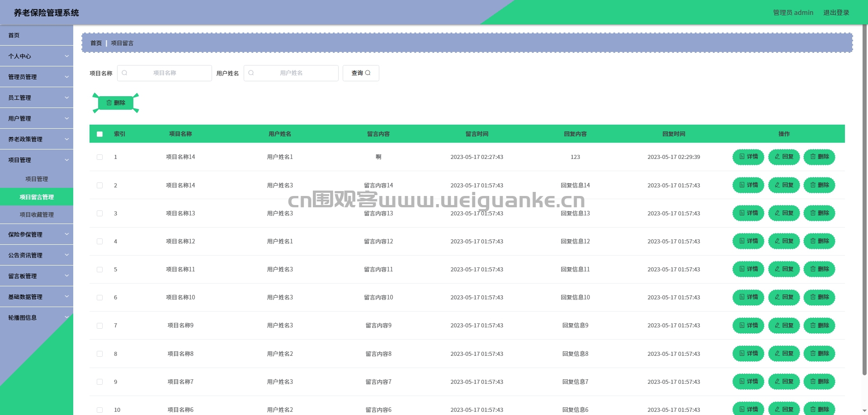Open 详情 for 项目名称9 row
This screenshot has height=415, width=868.
point(748,325)
